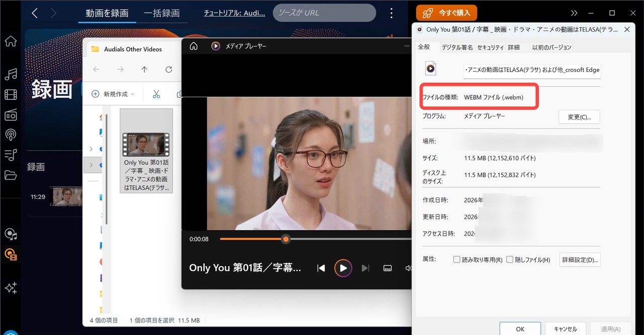The height and width of the screenshot is (335, 644).
Task: Open the podcast icon in Audials sidebar
Action: pyautogui.click(x=10, y=135)
